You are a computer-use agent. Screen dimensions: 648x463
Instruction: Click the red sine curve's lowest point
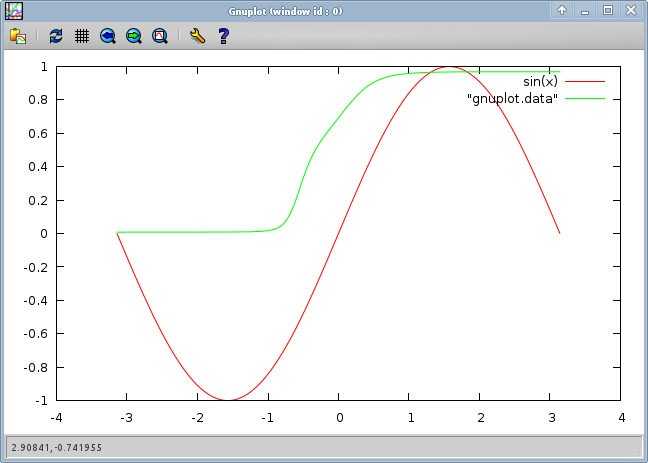pyautogui.click(x=229, y=399)
